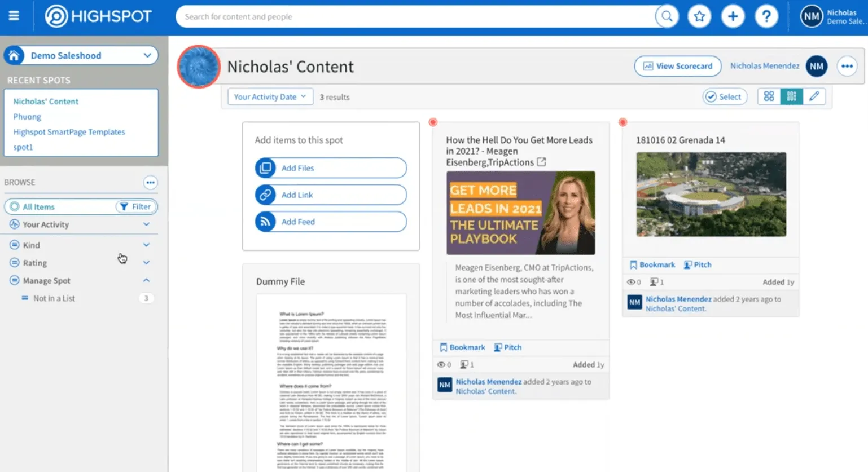Open Nicholas' Content in recent spots
868x472 pixels.
46,102
